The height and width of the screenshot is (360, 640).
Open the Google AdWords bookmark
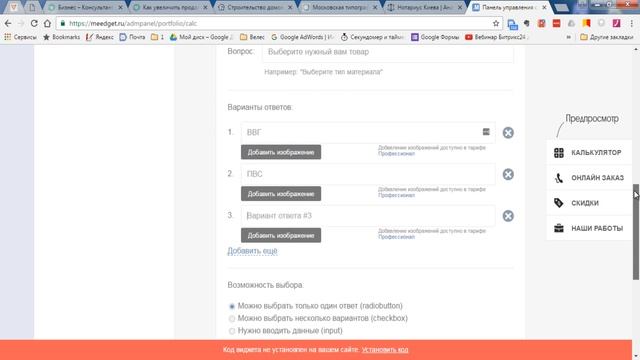point(302,37)
